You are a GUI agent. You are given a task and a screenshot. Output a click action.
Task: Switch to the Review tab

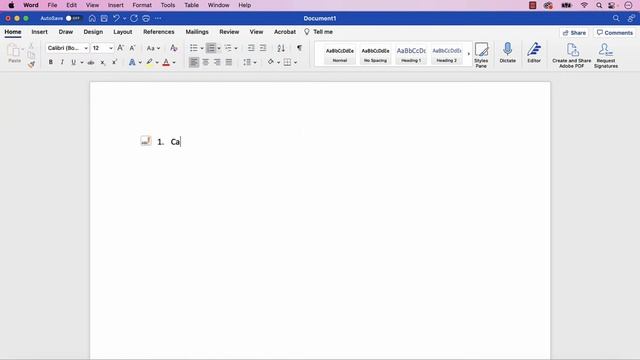click(229, 32)
